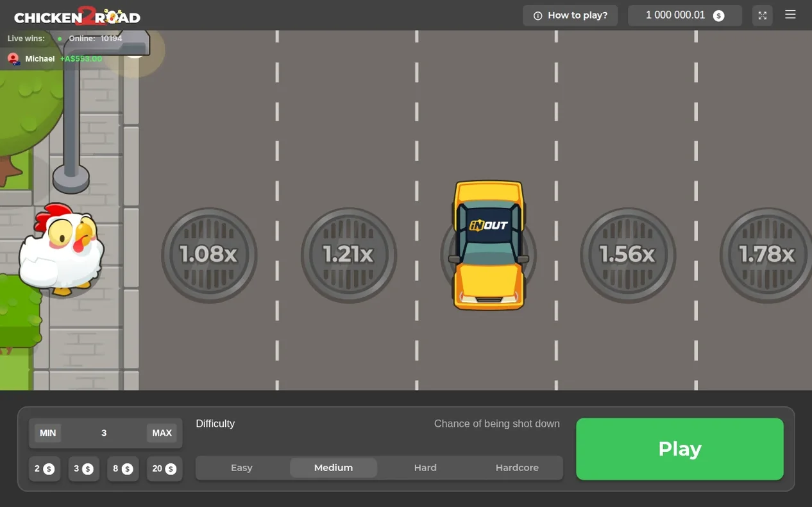The height and width of the screenshot is (507, 812).
Task: Click the 1.56x manhole cover
Action: (x=628, y=255)
